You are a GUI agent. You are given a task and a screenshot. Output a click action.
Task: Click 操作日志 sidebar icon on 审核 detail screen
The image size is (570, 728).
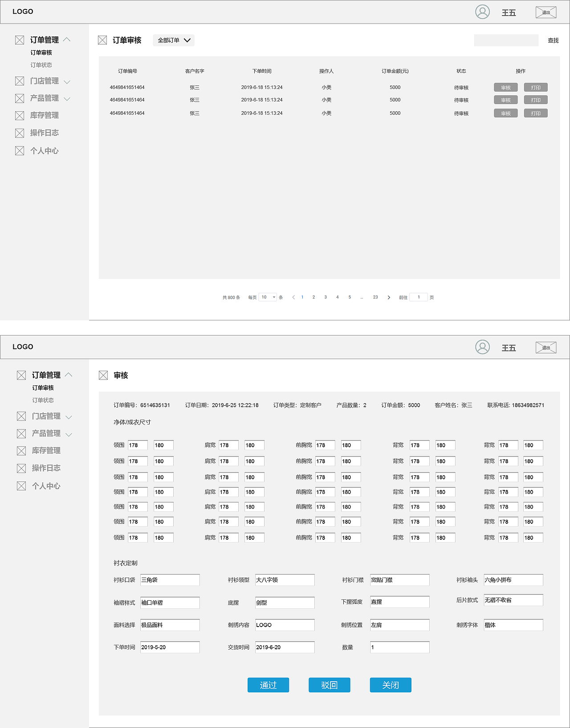[21, 468]
